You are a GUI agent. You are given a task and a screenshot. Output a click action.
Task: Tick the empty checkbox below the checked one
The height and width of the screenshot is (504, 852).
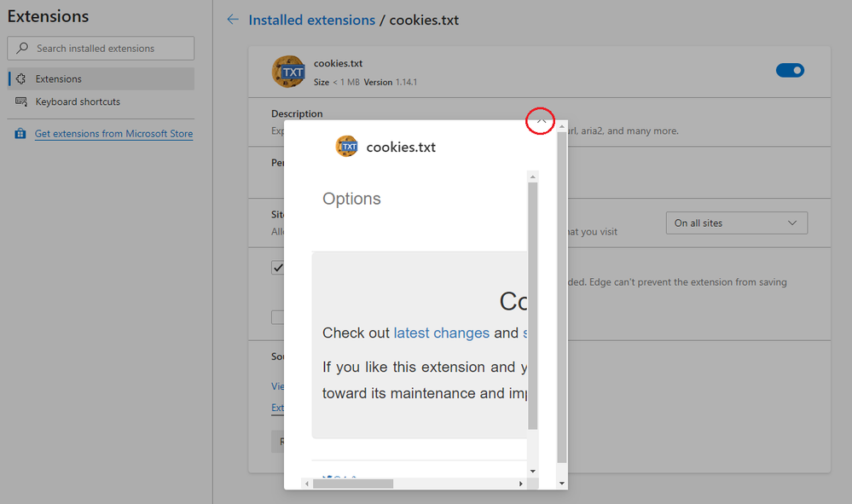point(278,317)
